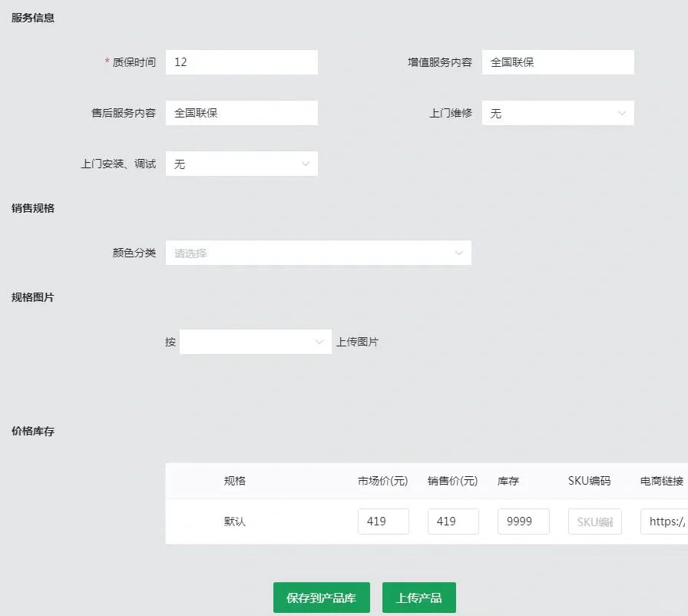
Task: Open the 上门安装、调试 dropdown
Action: (x=242, y=163)
